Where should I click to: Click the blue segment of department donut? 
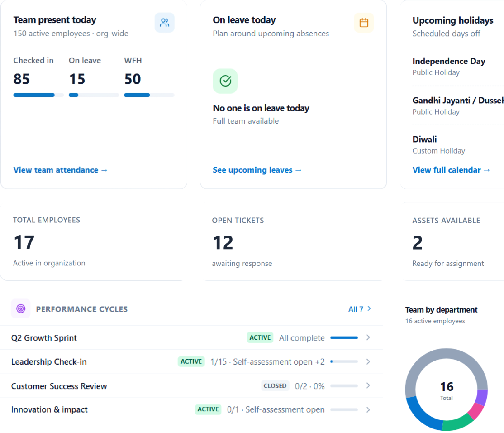coord(422,415)
